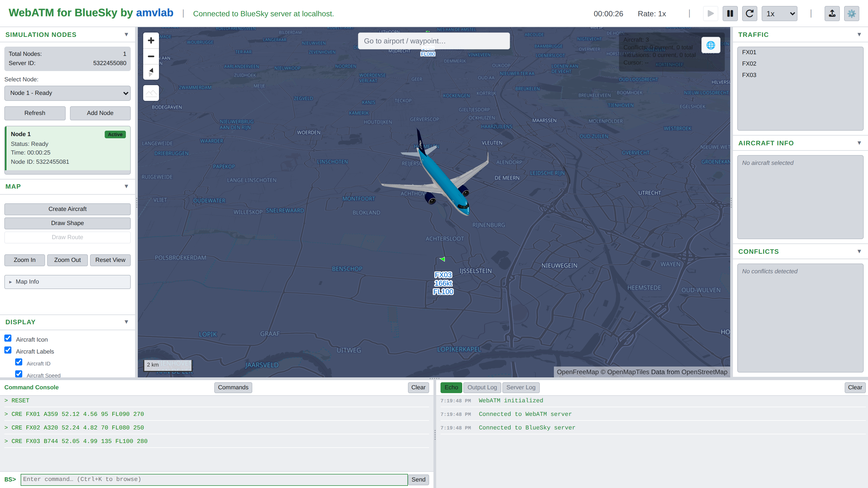Click the Add Node button

coord(100,113)
